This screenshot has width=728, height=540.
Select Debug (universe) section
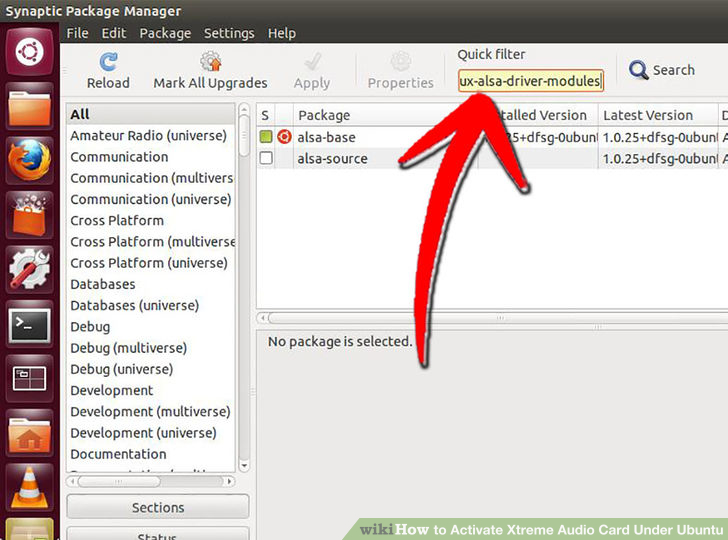151,369
